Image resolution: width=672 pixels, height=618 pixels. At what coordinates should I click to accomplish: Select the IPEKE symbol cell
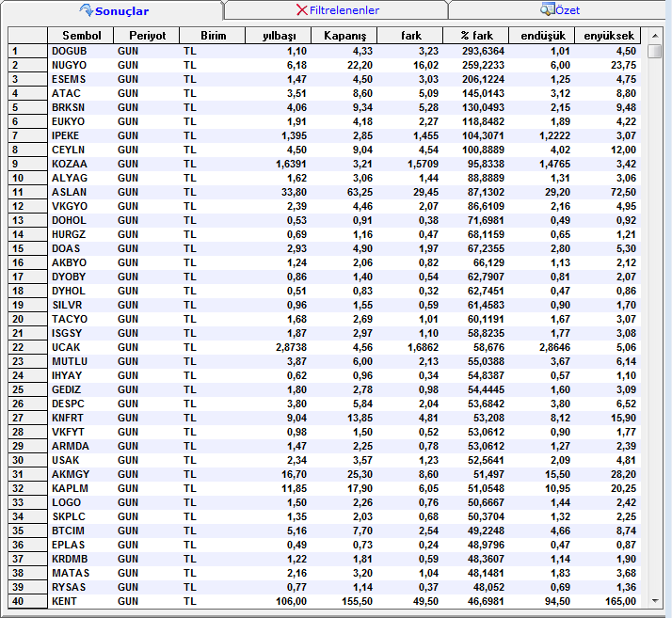coord(81,135)
